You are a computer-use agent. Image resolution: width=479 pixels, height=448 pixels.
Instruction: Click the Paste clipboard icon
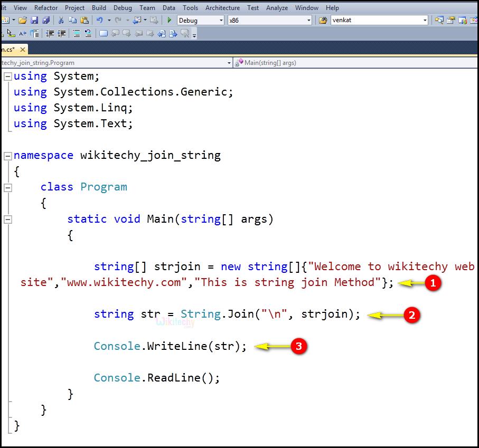coord(84,20)
